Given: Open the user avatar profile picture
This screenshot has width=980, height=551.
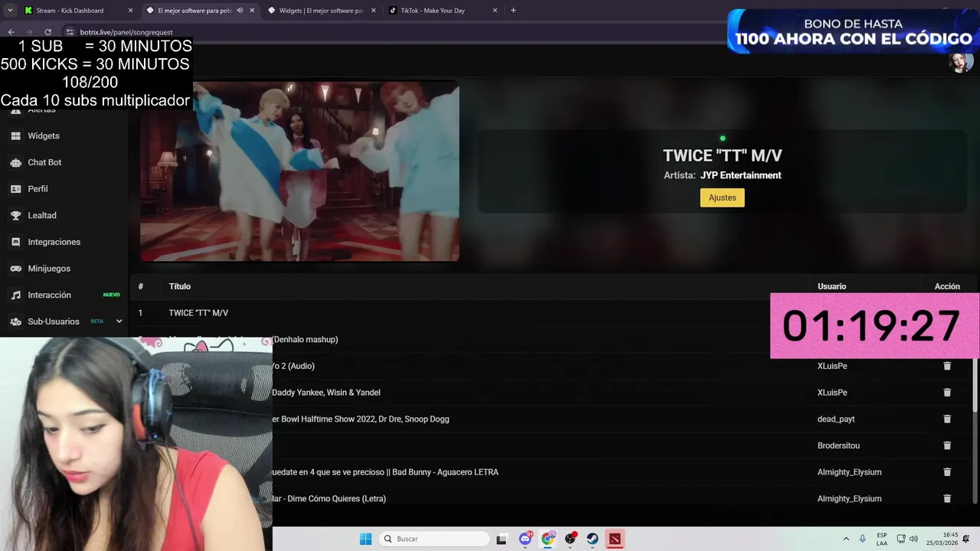Looking at the screenshot, I should click(960, 61).
